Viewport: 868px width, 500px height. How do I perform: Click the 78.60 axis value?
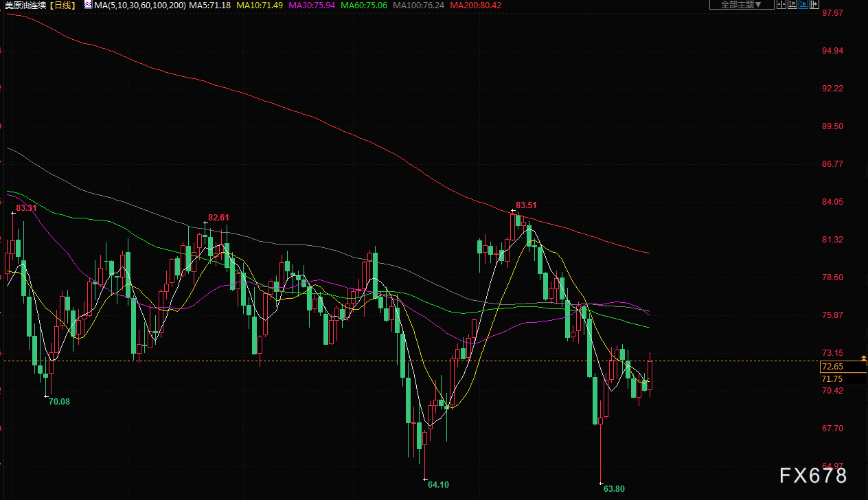832,277
